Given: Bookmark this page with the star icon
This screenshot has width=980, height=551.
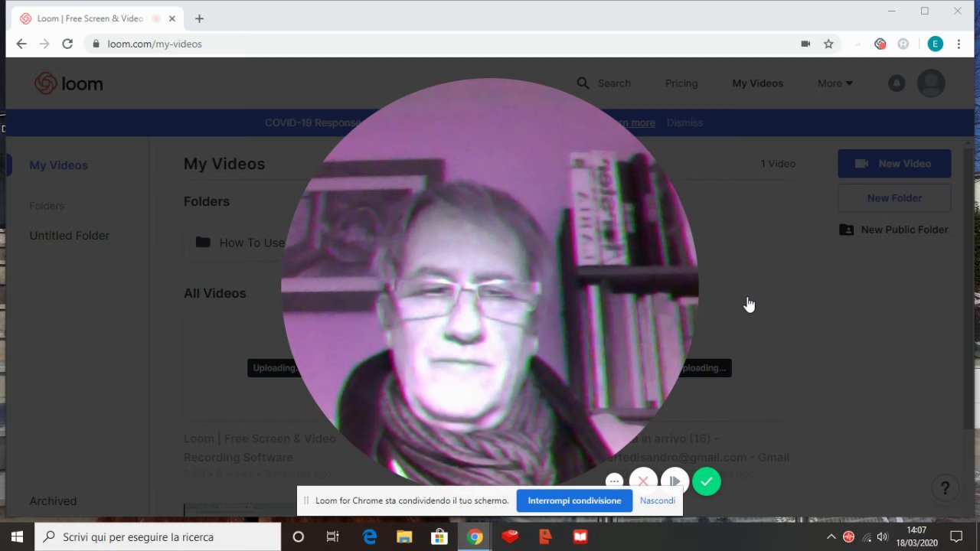Looking at the screenshot, I should click(x=828, y=44).
